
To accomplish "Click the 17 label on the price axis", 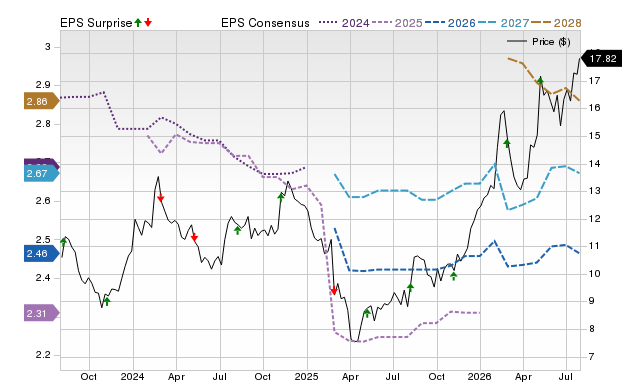I will (595, 80).
